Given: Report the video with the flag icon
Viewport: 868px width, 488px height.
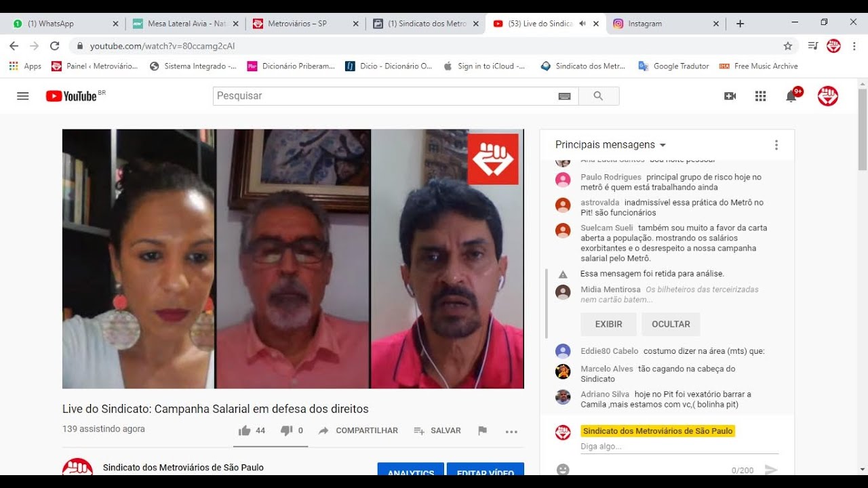Looking at the screenshot, I should (482, 430).
